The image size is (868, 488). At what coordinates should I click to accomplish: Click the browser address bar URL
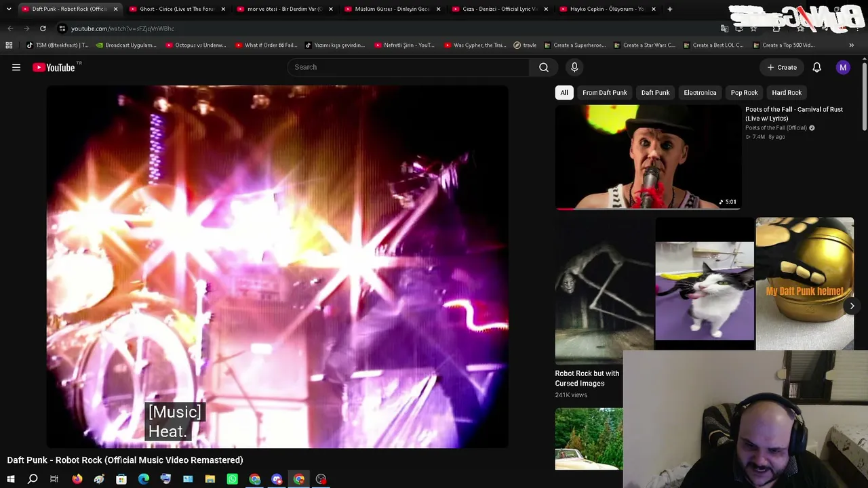[x=123, y=28]
